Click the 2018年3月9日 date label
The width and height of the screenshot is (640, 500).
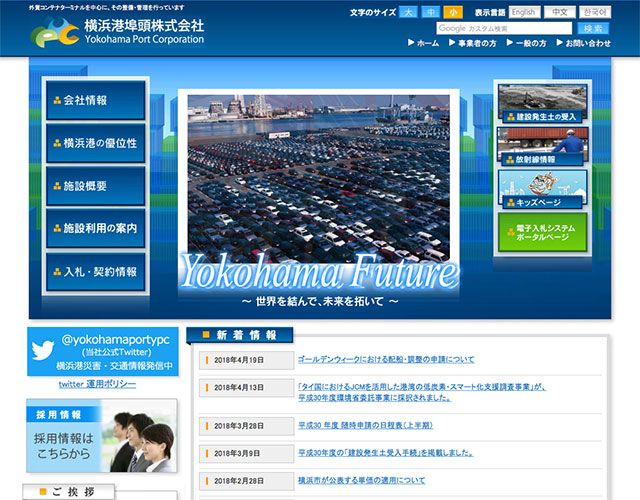(247, 453)
